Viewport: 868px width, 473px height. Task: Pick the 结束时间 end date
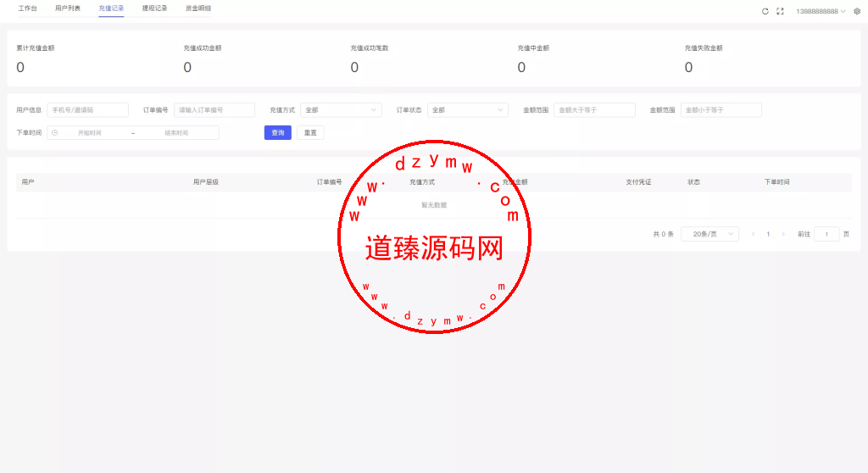pyautogui.click(x=176, y=133)
